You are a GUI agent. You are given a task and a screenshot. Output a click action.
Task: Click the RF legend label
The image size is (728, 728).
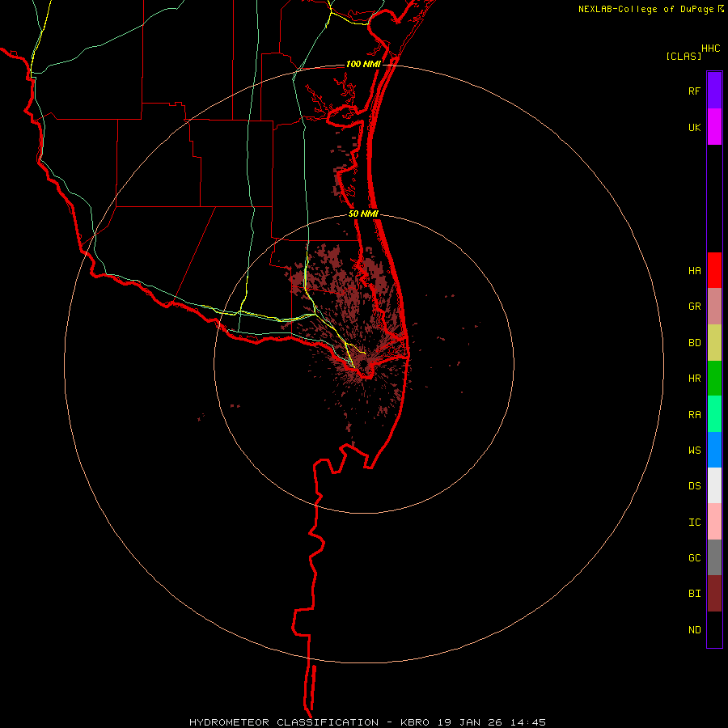click(x=694, y=91)
